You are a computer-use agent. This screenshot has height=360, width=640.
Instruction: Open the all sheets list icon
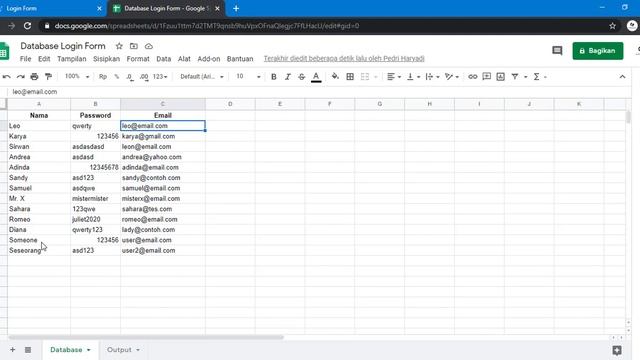[28, 350]
